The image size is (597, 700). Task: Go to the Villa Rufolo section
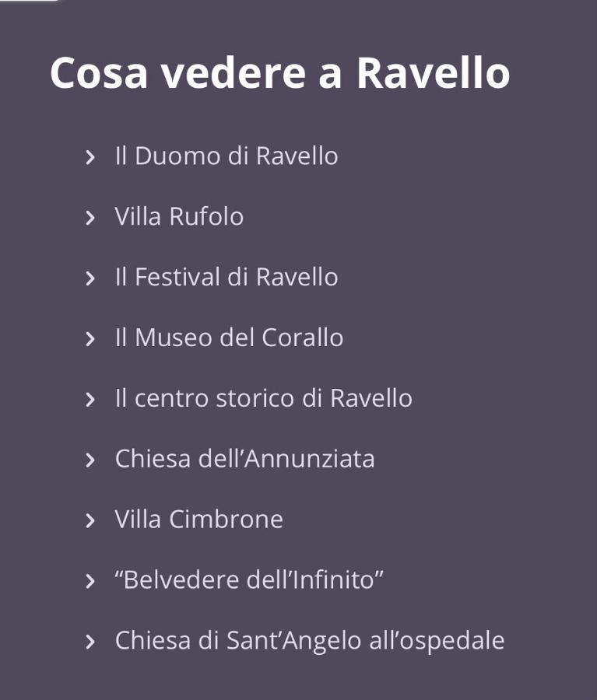179,216
